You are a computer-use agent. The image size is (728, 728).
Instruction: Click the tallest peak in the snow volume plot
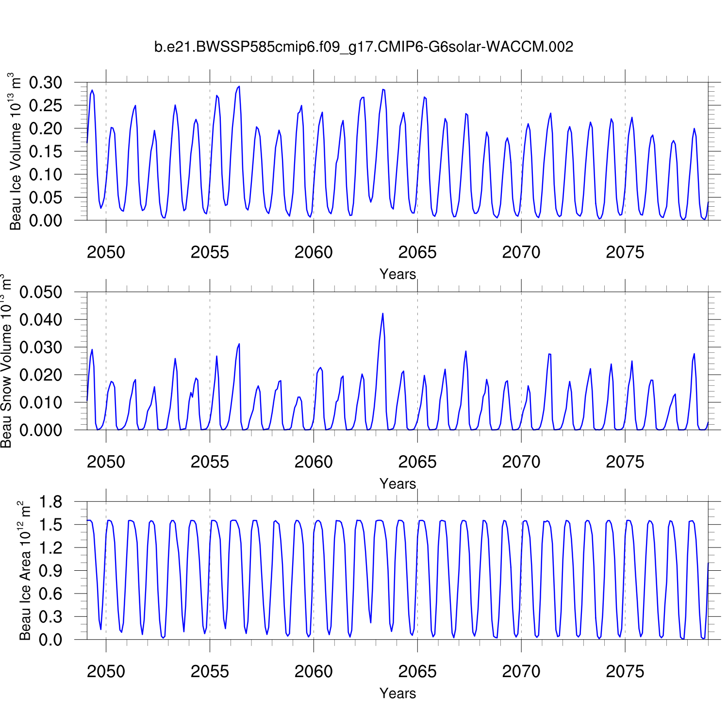382,314
